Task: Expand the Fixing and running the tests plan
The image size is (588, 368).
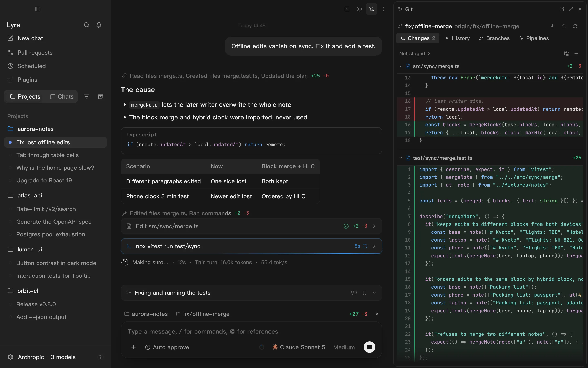Action: click(x=374, y=293)
